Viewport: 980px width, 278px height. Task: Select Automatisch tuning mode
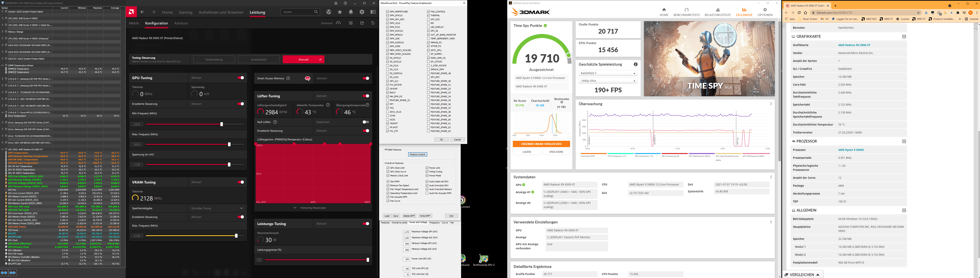[x=259, y=59]
